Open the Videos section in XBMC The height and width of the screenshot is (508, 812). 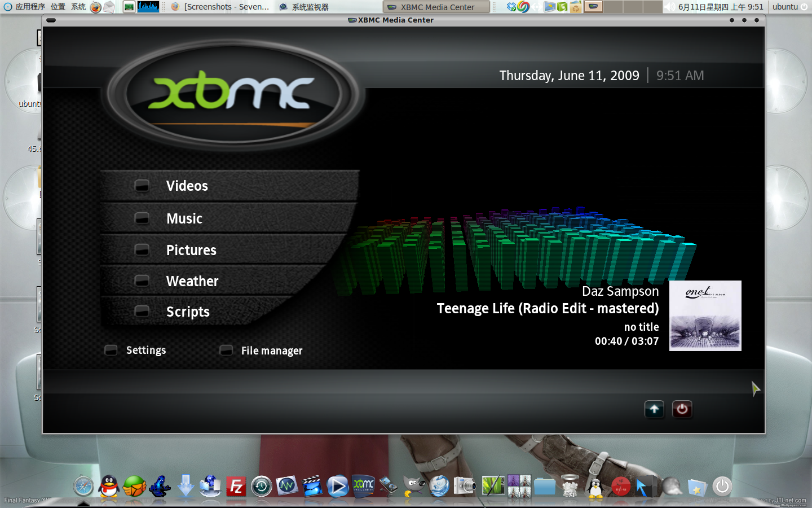coord(229,186)
